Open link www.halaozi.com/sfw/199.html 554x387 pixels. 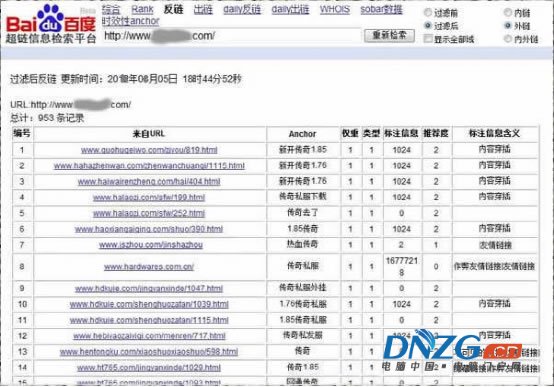(149, 197)
